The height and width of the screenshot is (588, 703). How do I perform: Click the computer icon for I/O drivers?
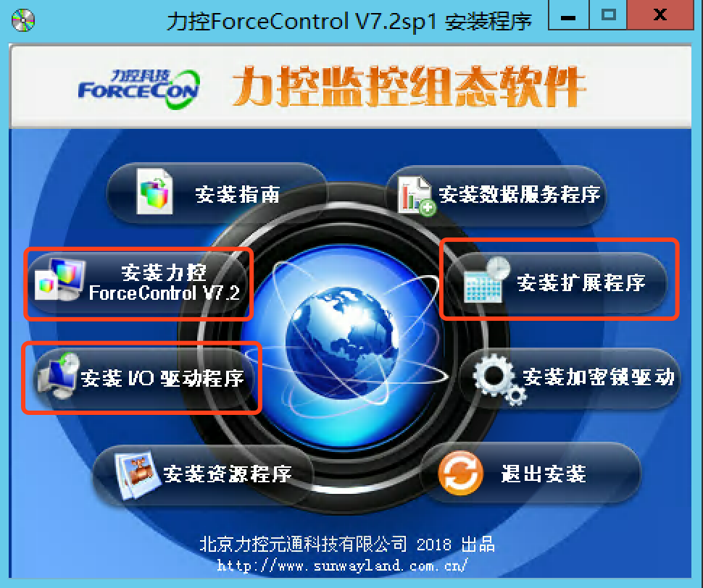coord(59,375)
